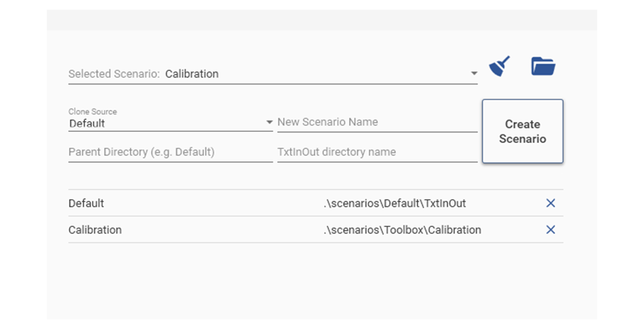Click the .\scenarios\Default\TxtInOut path
Screen dimensions: 644x329
pos(394,204)
